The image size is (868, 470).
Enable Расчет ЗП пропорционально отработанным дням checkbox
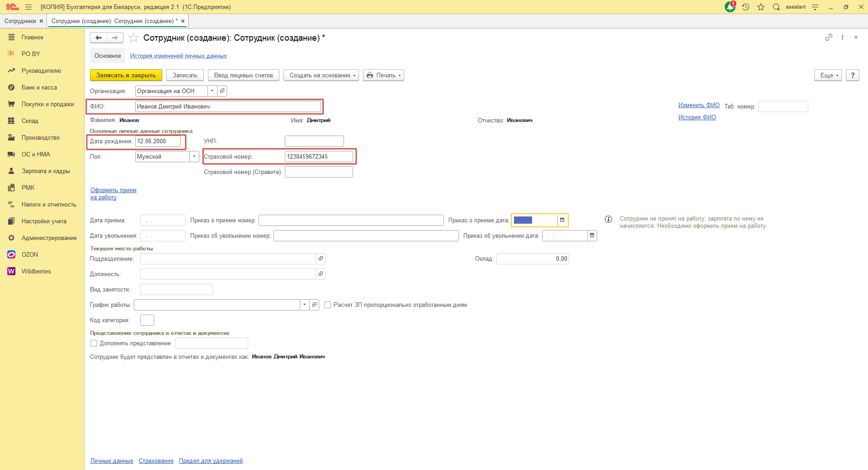[328, 305]
